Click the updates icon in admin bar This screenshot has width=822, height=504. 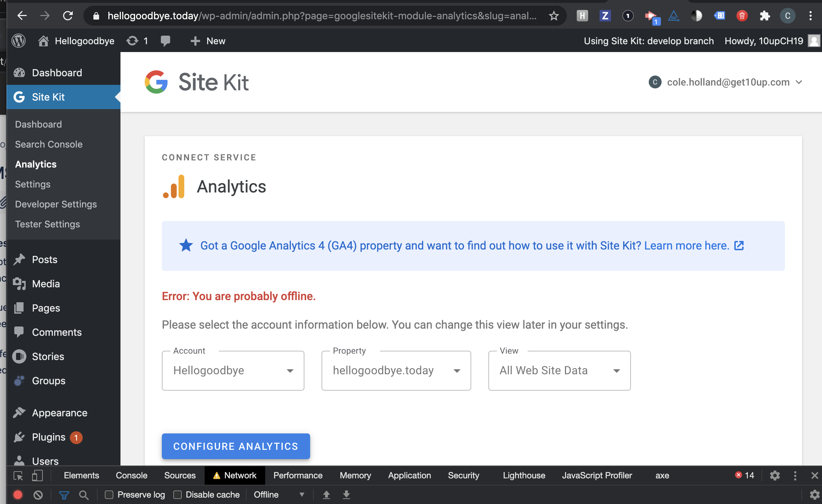click(137, 41)
